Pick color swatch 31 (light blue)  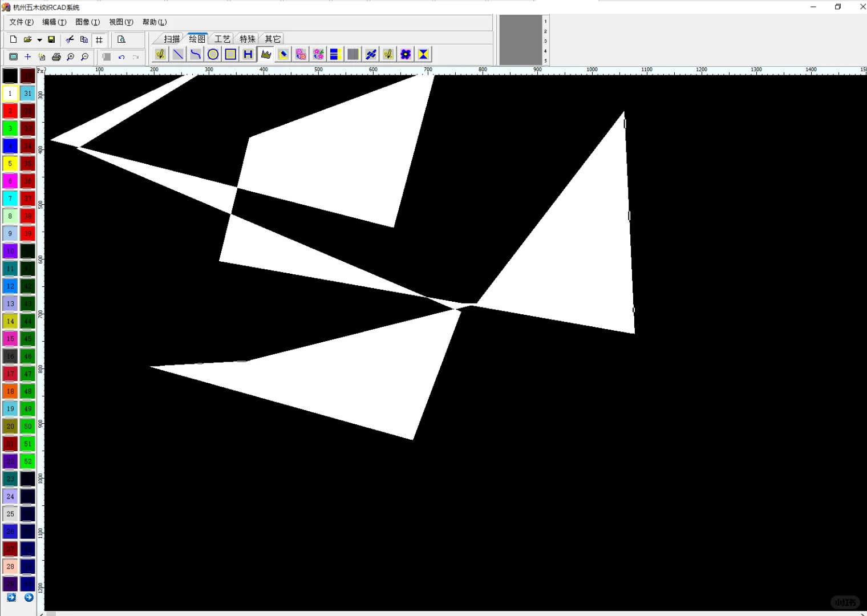point(28,93)
